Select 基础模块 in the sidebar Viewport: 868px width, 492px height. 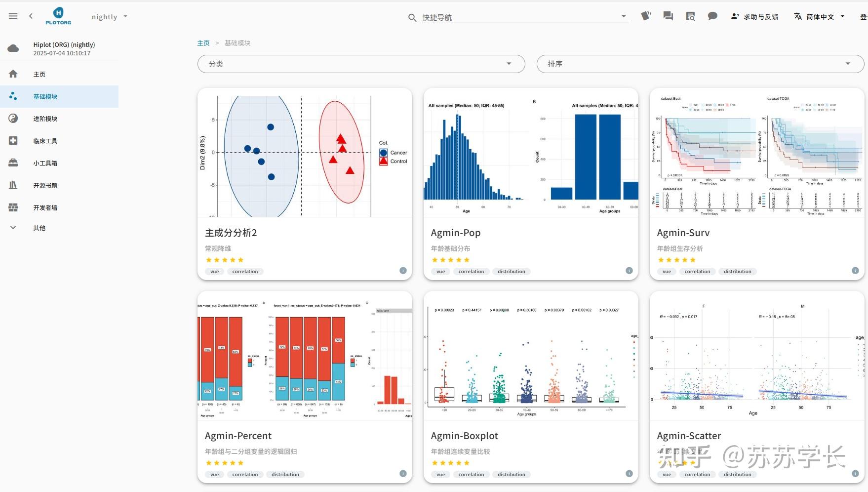pyautogui.click(x=59, y=96)
